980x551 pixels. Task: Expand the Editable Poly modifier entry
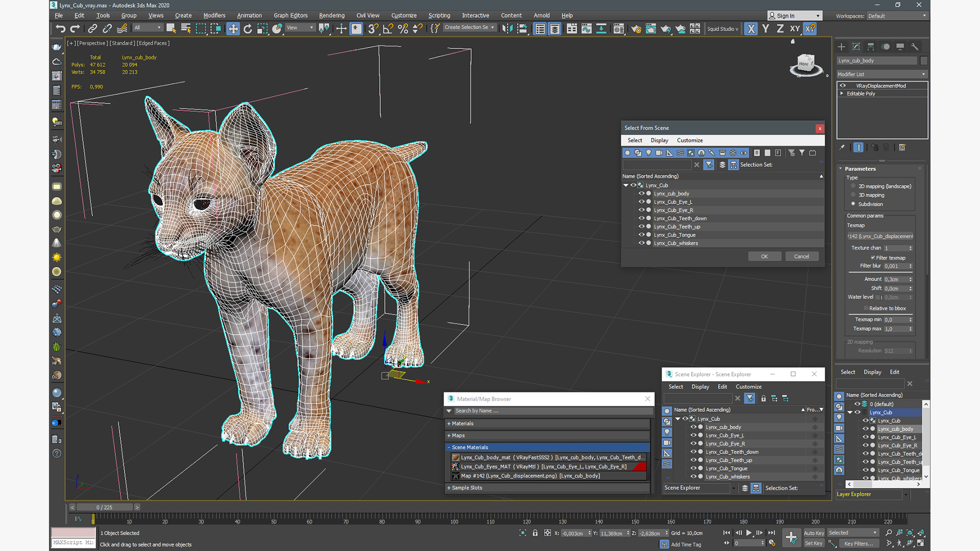point(842,93)
